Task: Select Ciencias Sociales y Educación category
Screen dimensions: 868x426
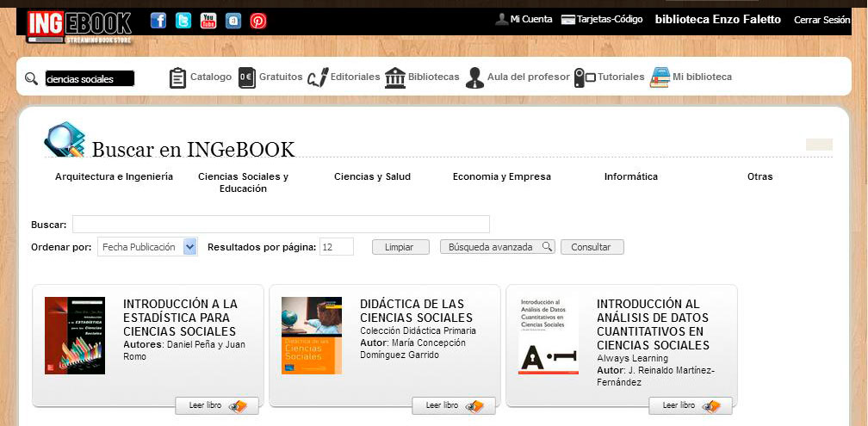Action: (243, 182)
